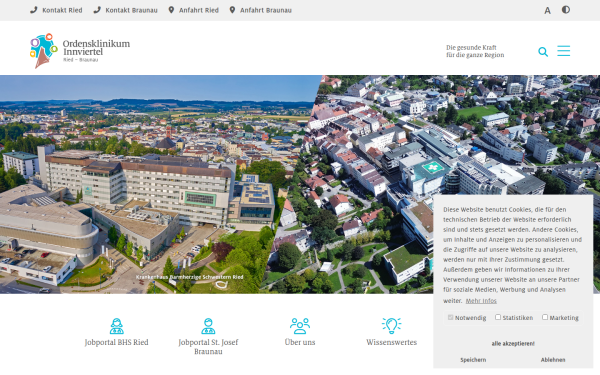Toggle the high contrast mode icon
600x375 pixels.
(566, 10)
